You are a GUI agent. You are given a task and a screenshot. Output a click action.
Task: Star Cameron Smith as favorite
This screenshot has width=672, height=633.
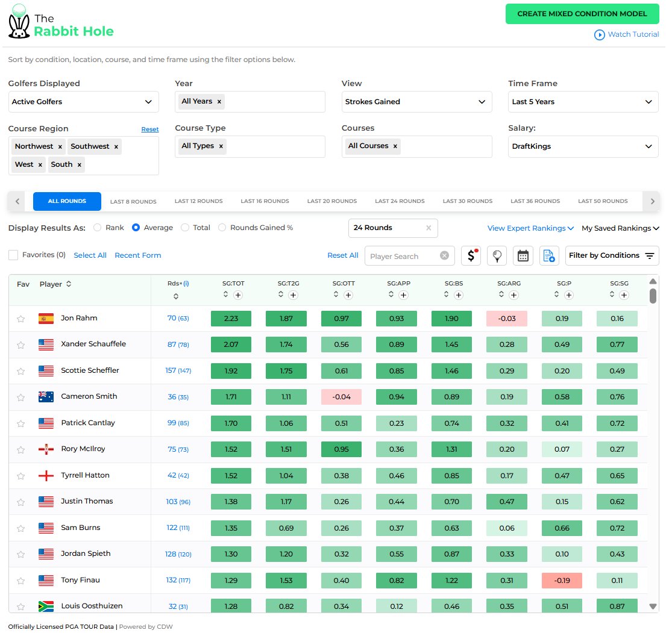pyautogui.click(x=20, y=397)
